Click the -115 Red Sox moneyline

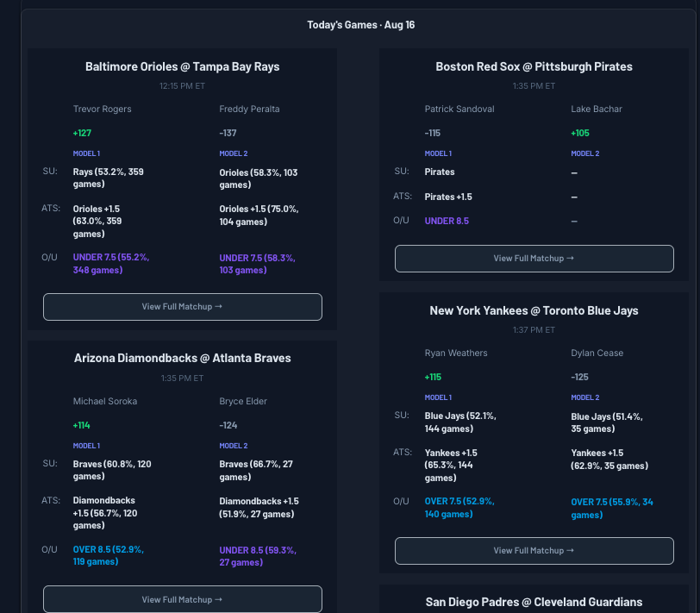pos(432,133)
